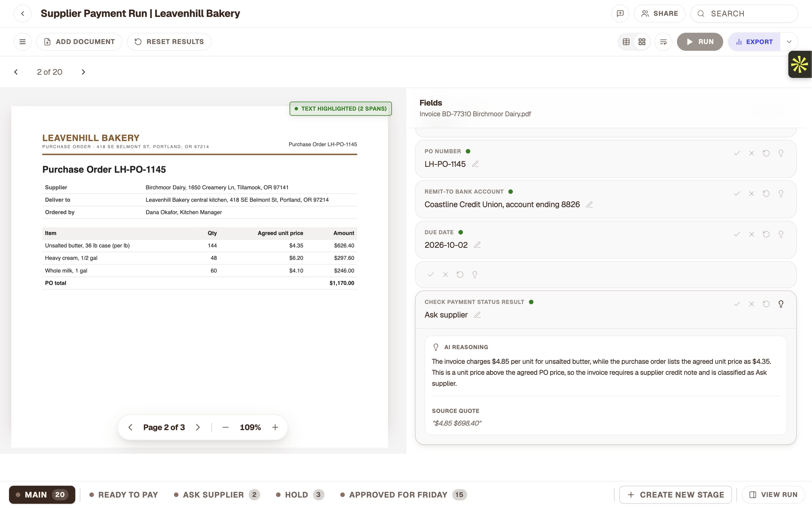The image size is (812, 508).
Task: Reset the PO Number field
Action: 766,153
